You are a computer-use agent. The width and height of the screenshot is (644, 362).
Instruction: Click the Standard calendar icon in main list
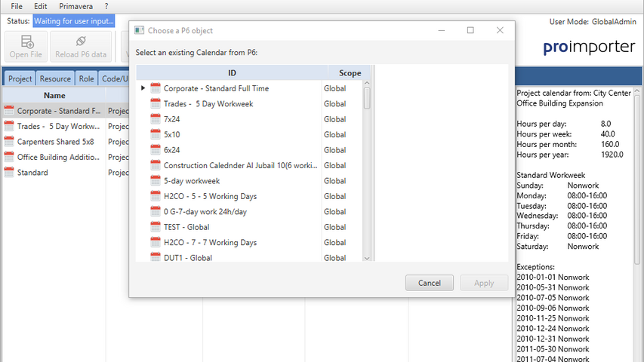tap(9, 173)
